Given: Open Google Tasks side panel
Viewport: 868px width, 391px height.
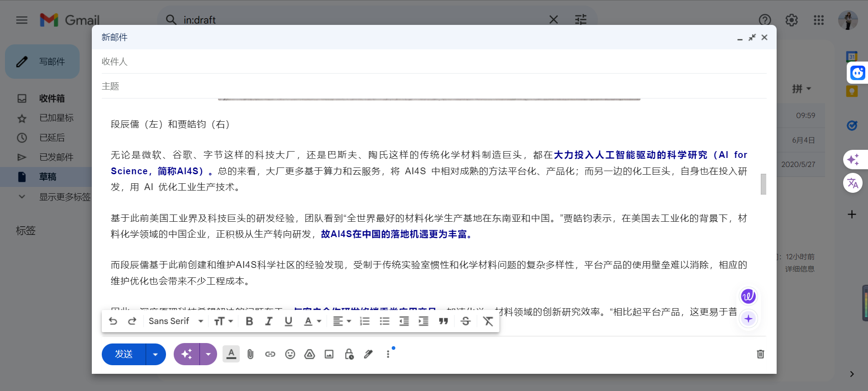Looking at the screenshot, I should pyautogui.click(x=852, y=125).
